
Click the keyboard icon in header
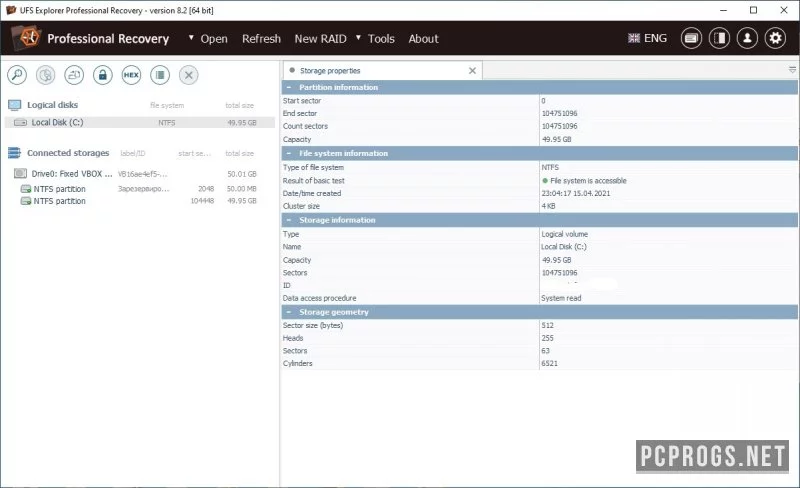coord(691,38)
